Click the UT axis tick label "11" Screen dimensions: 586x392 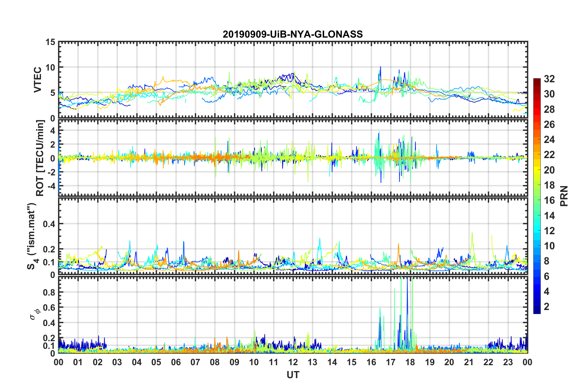274,362
